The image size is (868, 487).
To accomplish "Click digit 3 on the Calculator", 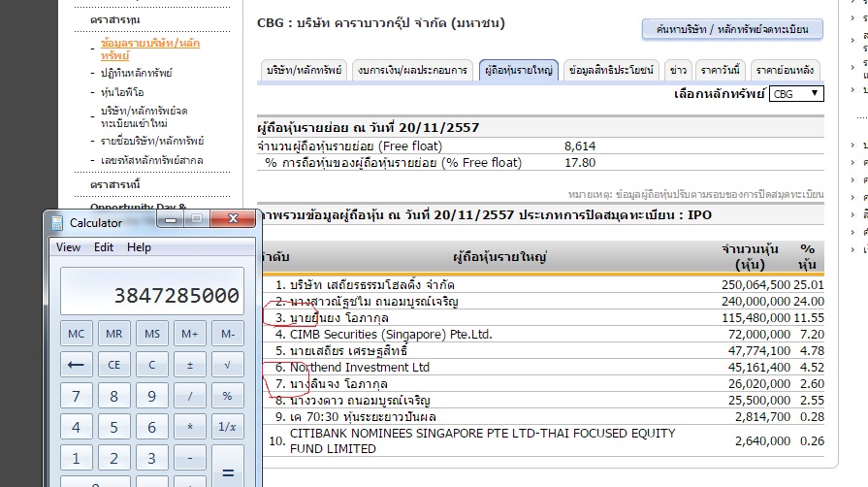I will [x=152, y=458].
